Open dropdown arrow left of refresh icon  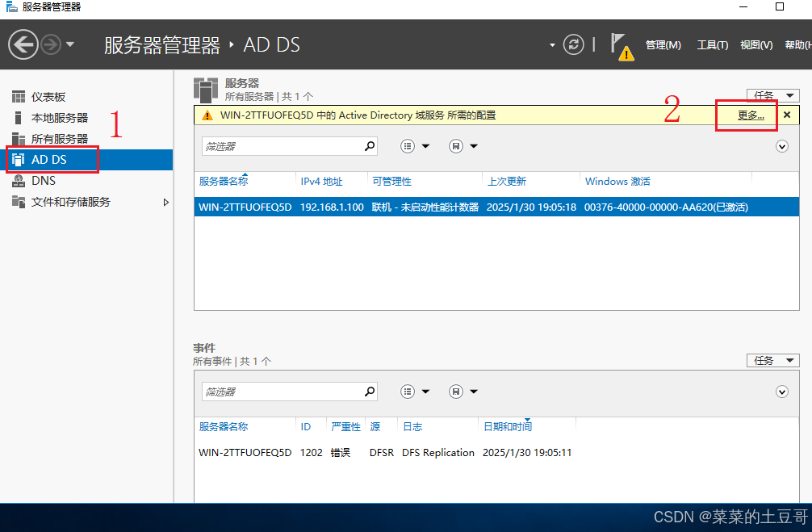click(552, 45)
